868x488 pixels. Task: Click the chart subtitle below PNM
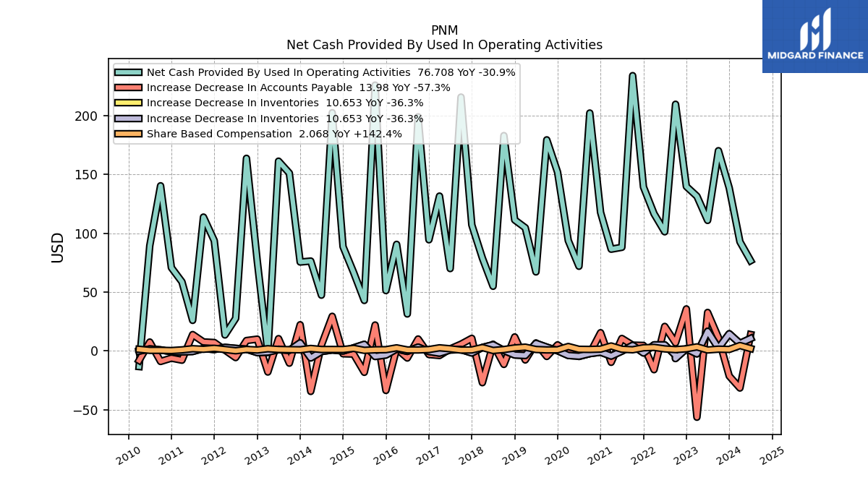pyautogui.click(x=444, y=45)
